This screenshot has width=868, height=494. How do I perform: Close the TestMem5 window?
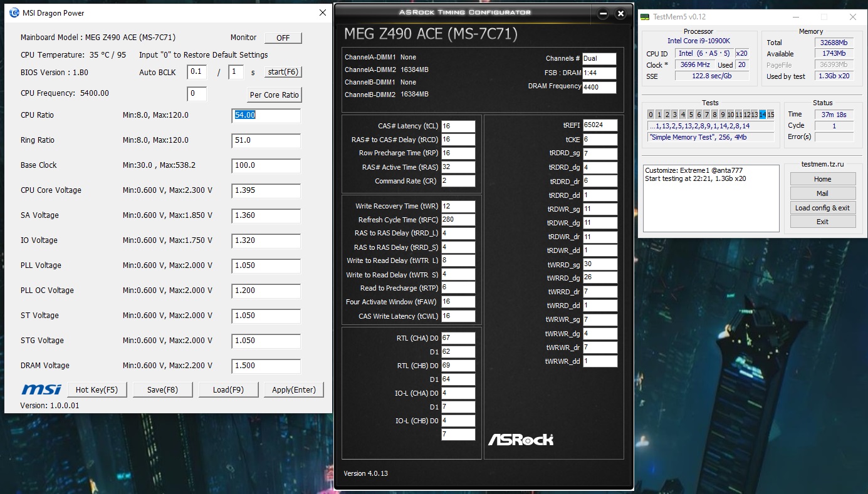pyautogui.click(x=852, y=17)
